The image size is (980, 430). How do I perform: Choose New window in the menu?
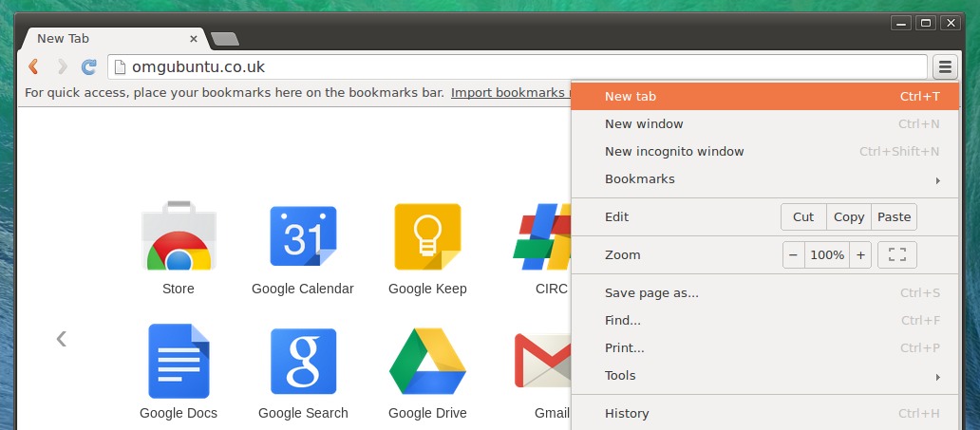765,123
